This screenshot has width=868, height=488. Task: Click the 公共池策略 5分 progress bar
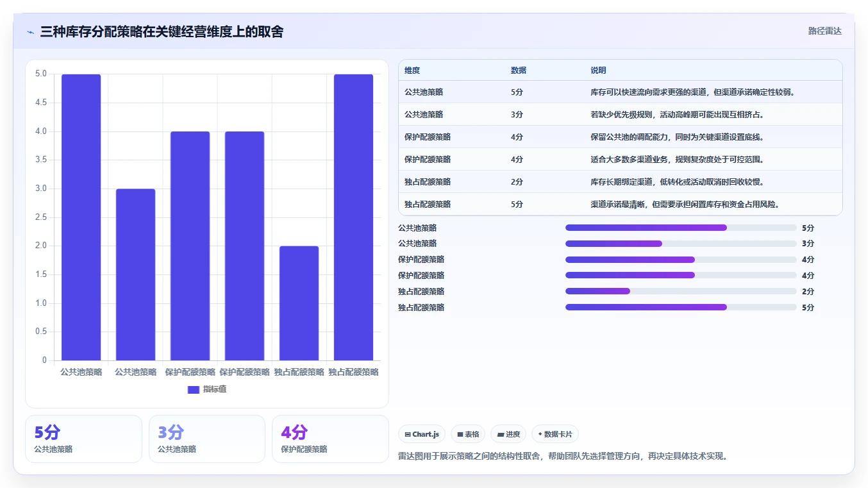(681, 228)
